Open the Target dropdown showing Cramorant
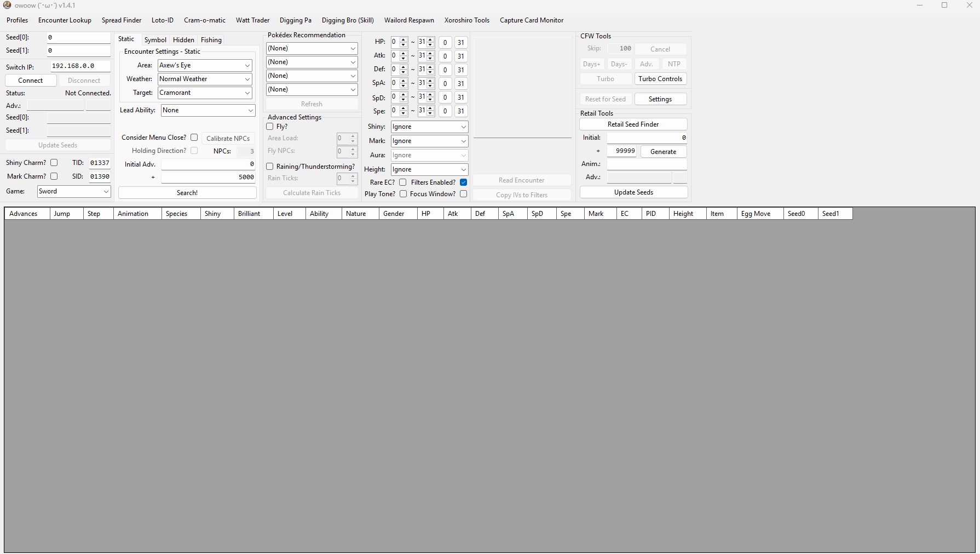The image size is (980, 554). (205, 93)
